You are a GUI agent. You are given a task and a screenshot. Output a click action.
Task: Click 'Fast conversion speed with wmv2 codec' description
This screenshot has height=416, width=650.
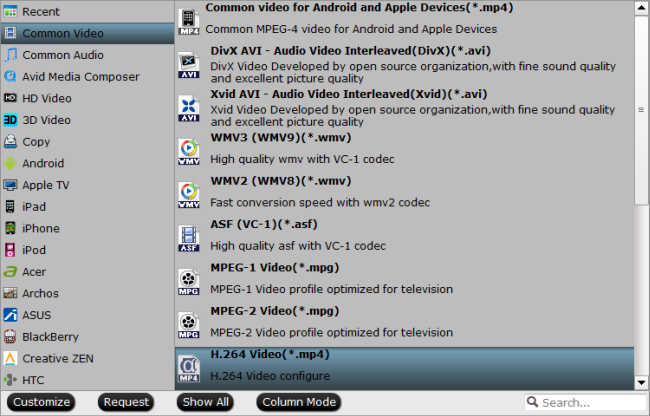pos(320,203)
